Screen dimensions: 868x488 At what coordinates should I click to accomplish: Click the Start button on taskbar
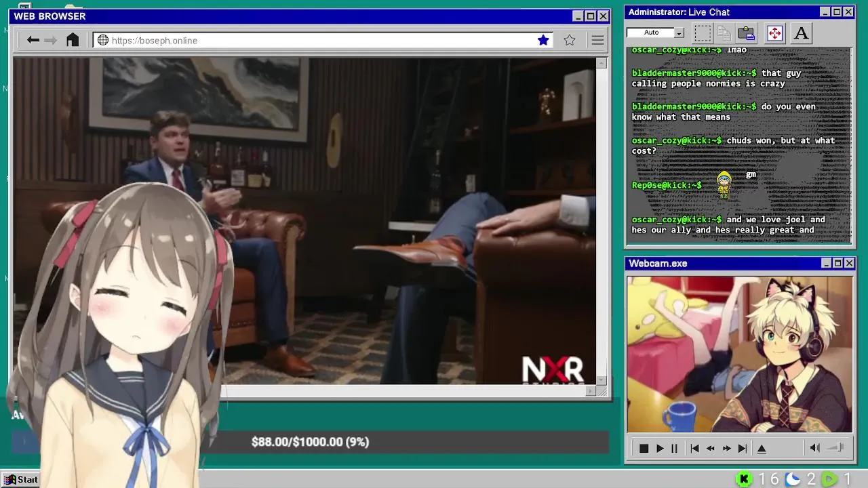coord(21,480)
